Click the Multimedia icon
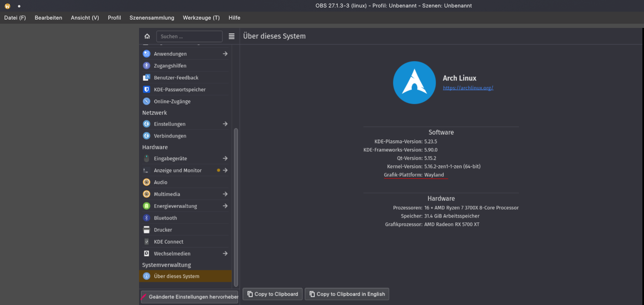The height and width of the screenshot is (305, 644). [x=146, y=194]
